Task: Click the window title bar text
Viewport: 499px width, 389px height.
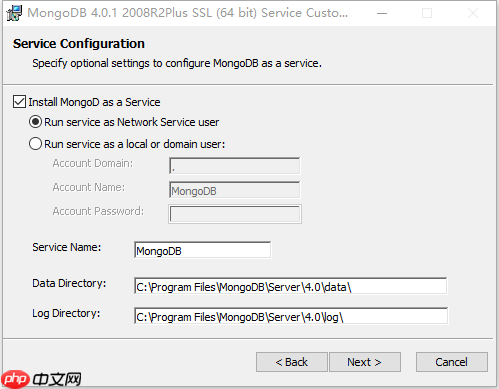Action: (188, 13)
